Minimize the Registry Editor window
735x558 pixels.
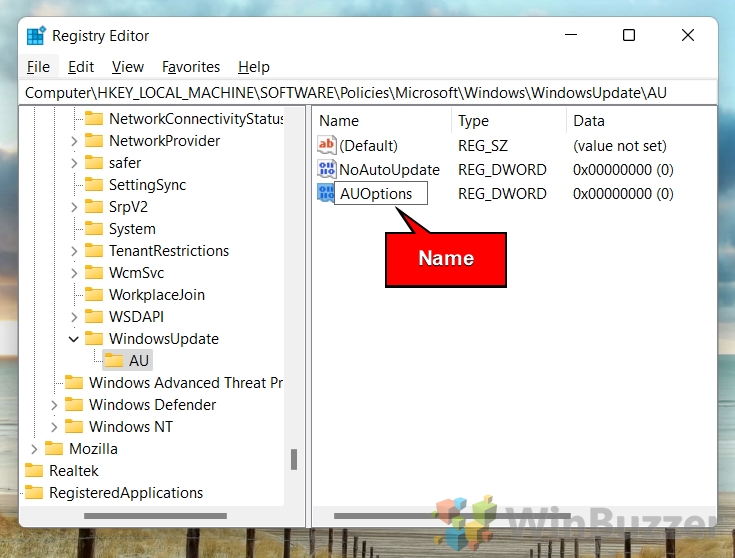coord(570,35)
